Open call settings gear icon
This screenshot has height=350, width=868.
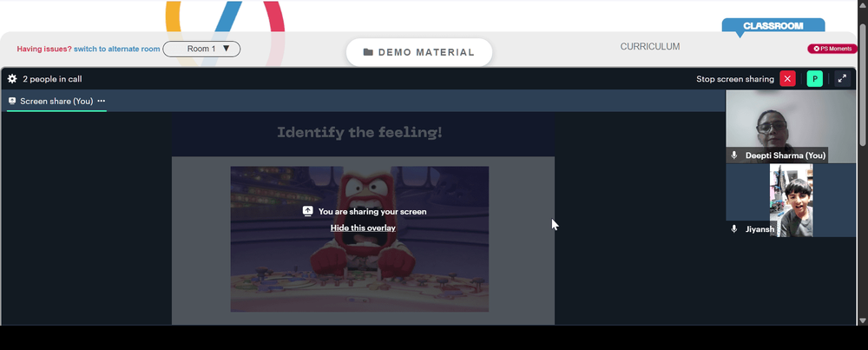click(x=12, y=79)
